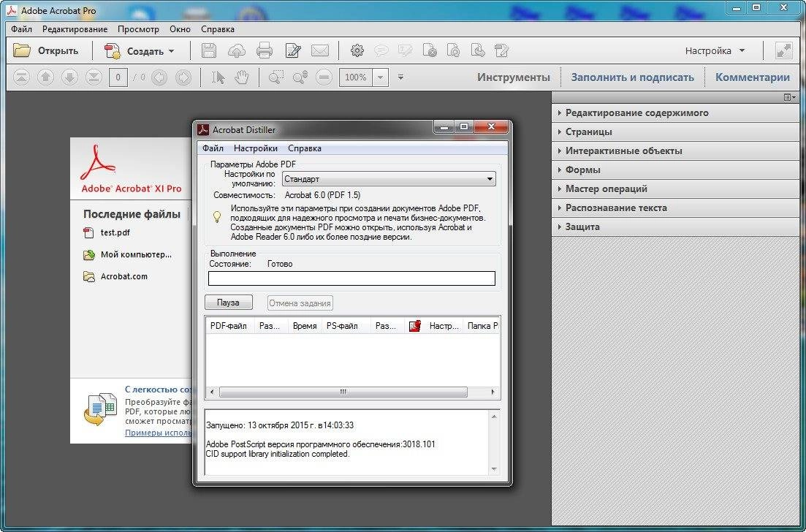Image resolution: width=806 pixels, height=532 pixels.
Task: Click the Rotate page icon
Action: tap(453, 50)
